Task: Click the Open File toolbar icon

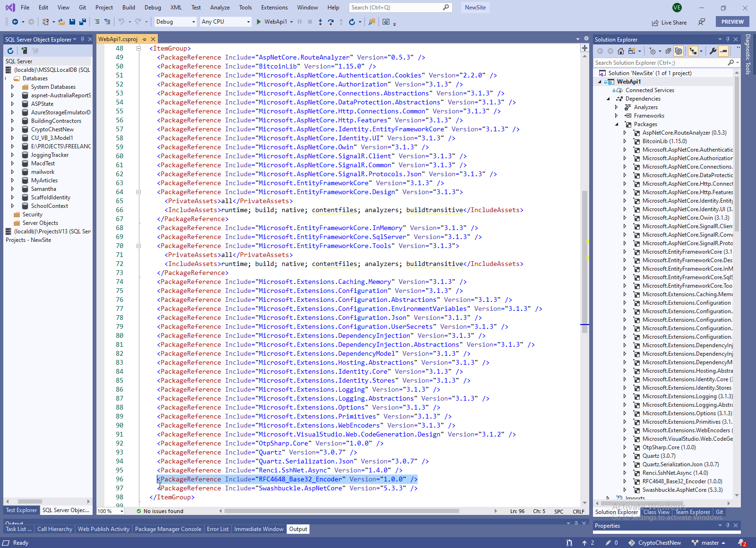Action: click(x=62, y=22)
